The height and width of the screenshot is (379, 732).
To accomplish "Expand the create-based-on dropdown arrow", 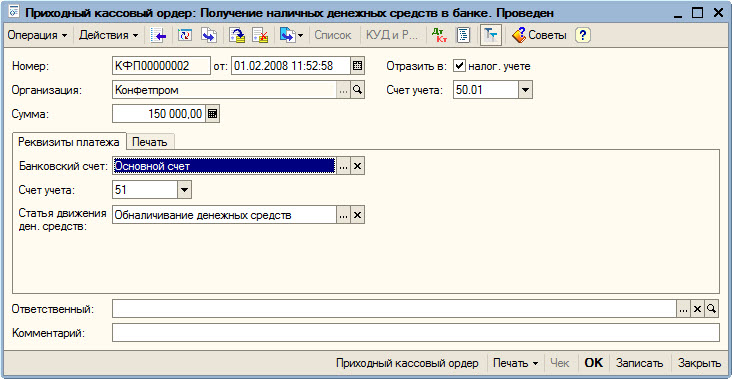I will point(300,35).
